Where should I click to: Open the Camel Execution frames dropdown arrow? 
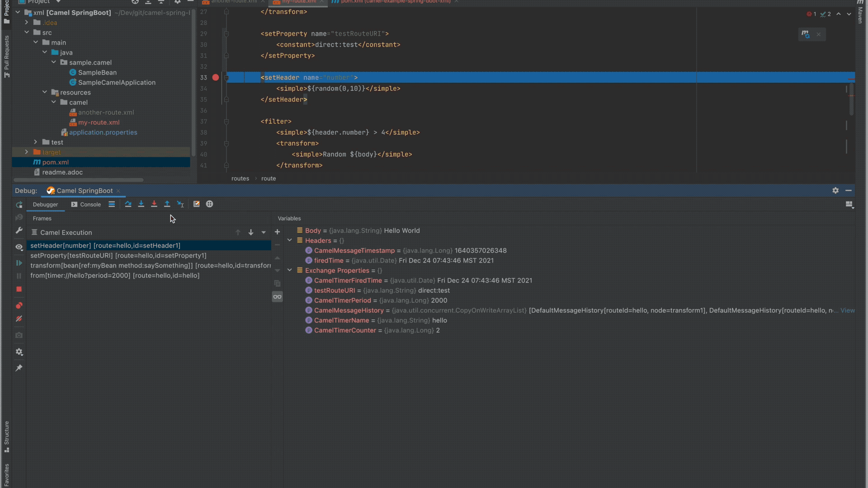(x=264, y=233)
